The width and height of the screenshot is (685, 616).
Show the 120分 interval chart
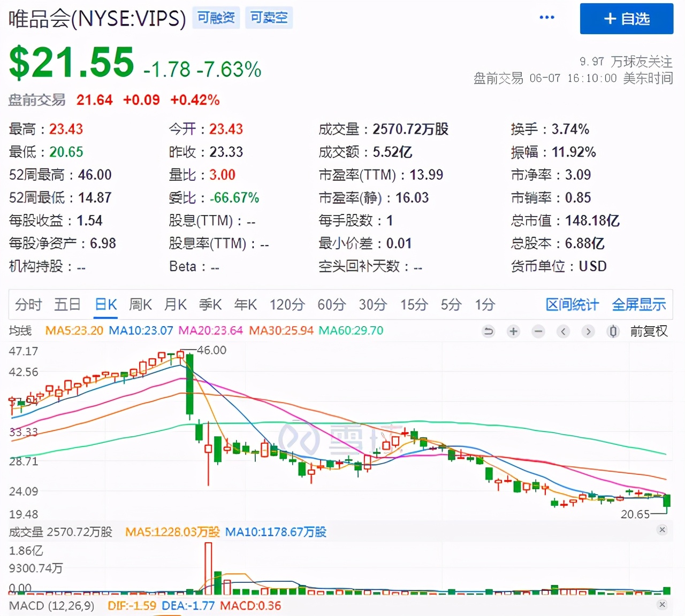[287, 305]
